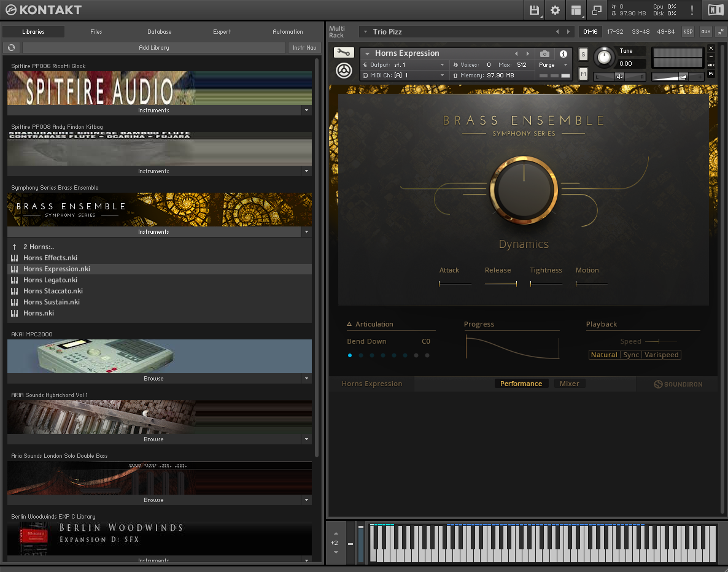Open the Mixer tab
This screenshot has height=572, width=728.
(569, 384)
